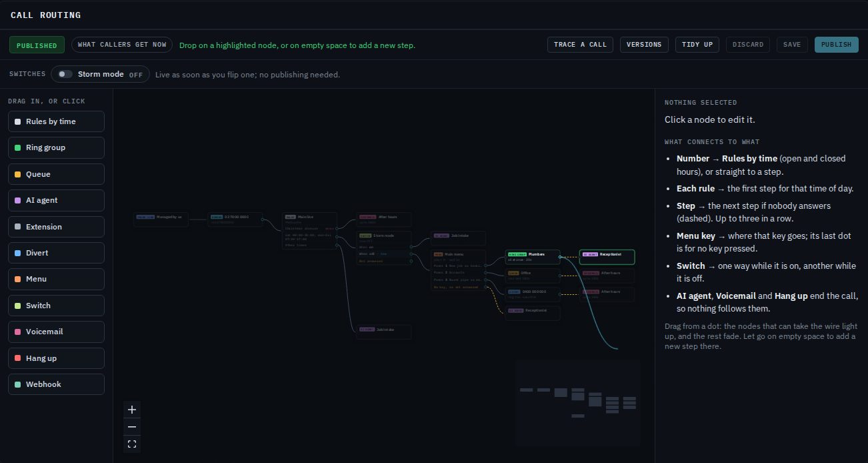Select the After hours node beside 0400 000 000
The height and width of the screenshot is (463, 868).
tap(607, 294)
